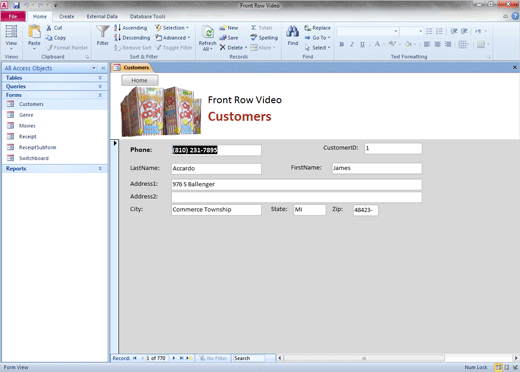Viewport: 520px width, 372px height.
Task: Center text in Text Formatting
Action: click(438, 44)
